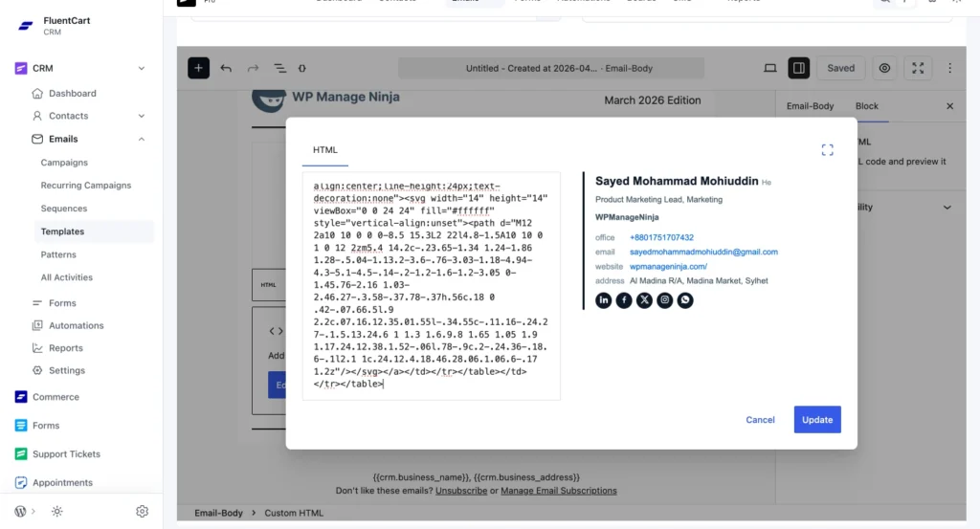This screenshot has width=980, height=529.
Task: Click the FluentCart CRM logo
Action: point(25,26)
